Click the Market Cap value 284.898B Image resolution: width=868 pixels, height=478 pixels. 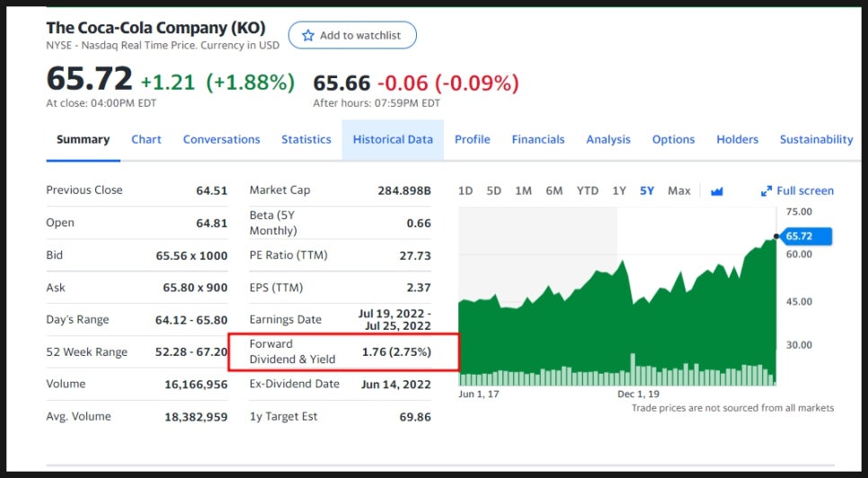[x=404, y=190]
